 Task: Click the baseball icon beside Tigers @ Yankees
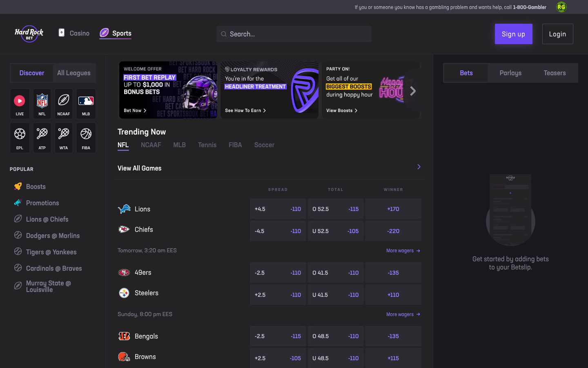pyautogui.click(x=18, y=251)
